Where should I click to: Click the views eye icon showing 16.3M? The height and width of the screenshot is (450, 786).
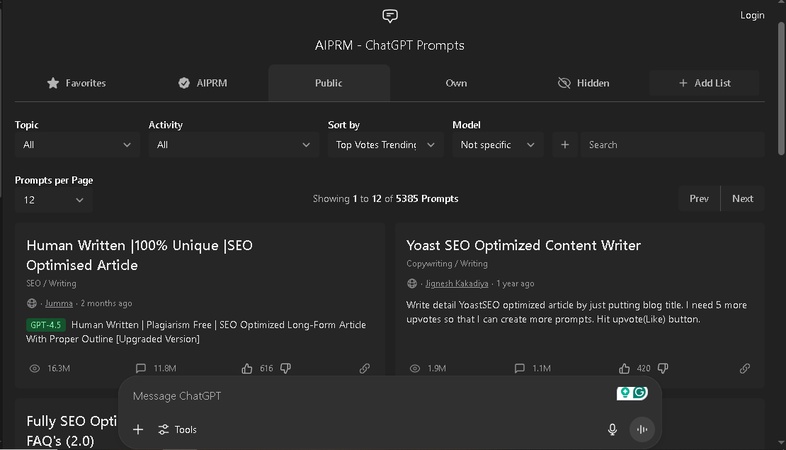click(34, 368)
